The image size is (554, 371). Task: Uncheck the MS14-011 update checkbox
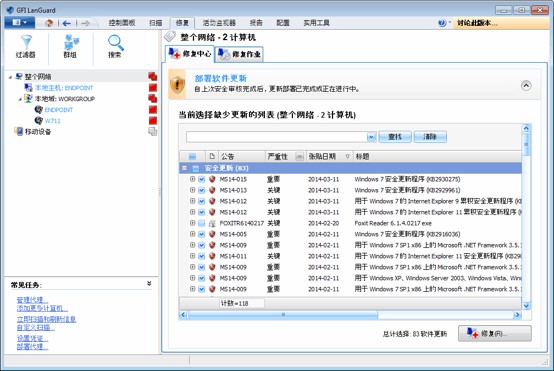click(201, 256)
